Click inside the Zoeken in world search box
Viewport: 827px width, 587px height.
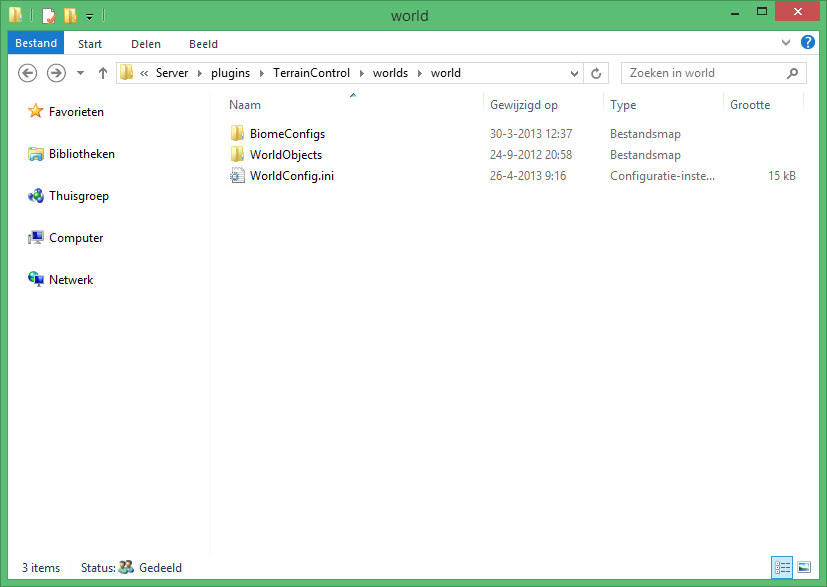pos(700,72)
